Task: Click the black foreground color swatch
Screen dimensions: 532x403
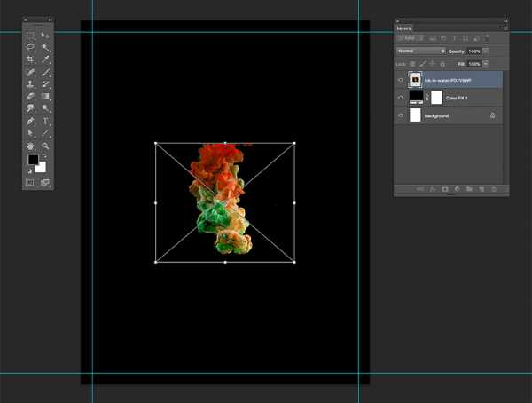Action: tap(33, 160)
